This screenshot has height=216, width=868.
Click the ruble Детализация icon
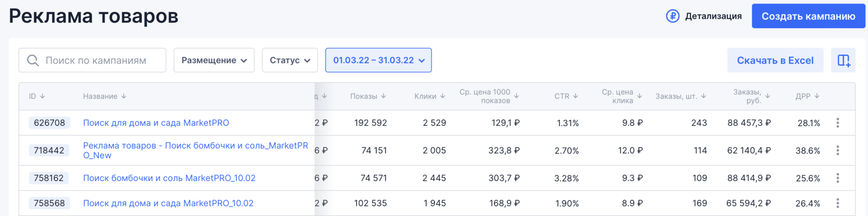(x=672, y=16)
